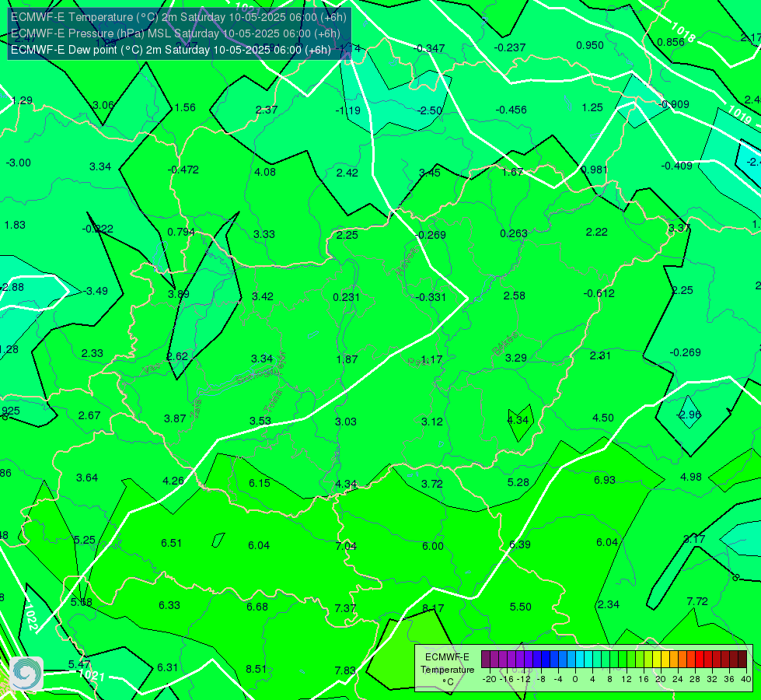The width and height of the screenshot is (761, 700).
Task: Click the dew point value 3.87
Action: point(175,418)
